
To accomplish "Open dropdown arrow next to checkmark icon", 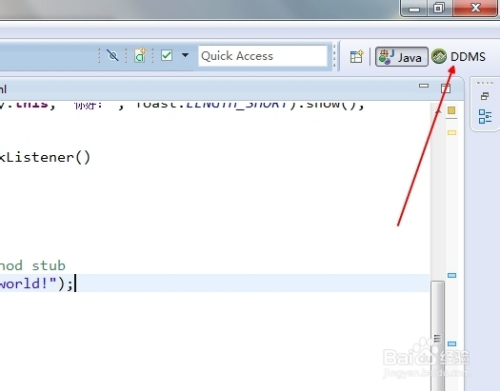I will (185, 55).
